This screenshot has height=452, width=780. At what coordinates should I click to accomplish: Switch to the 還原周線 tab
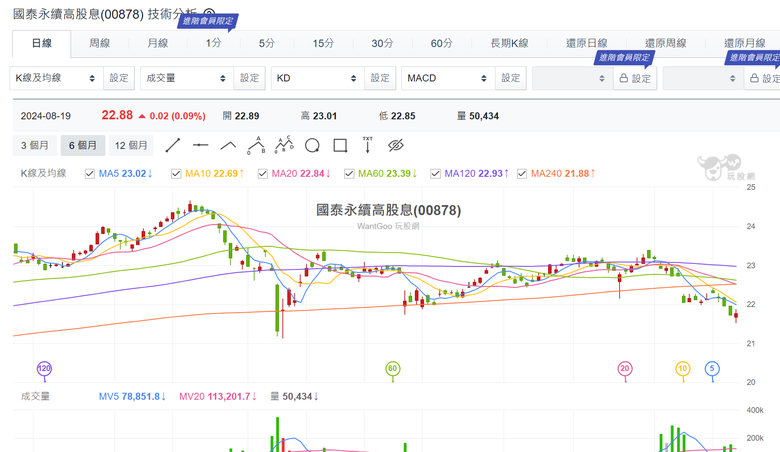(x=666, y=44)
